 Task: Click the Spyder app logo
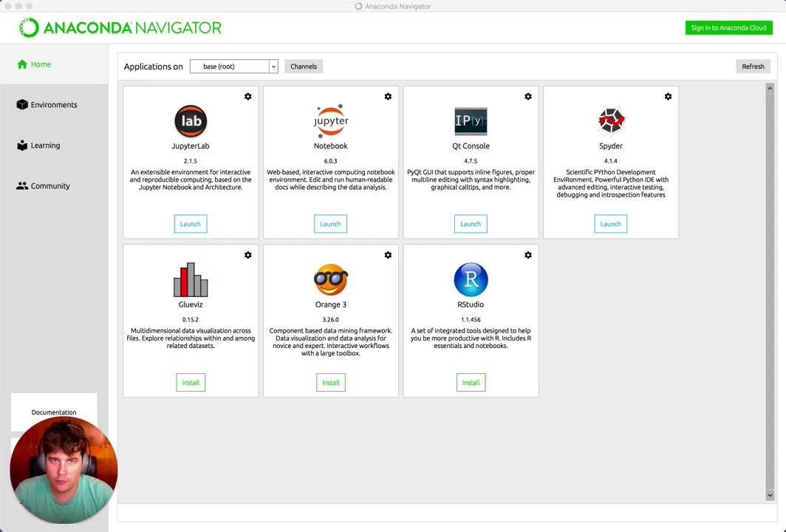[610, 121]
